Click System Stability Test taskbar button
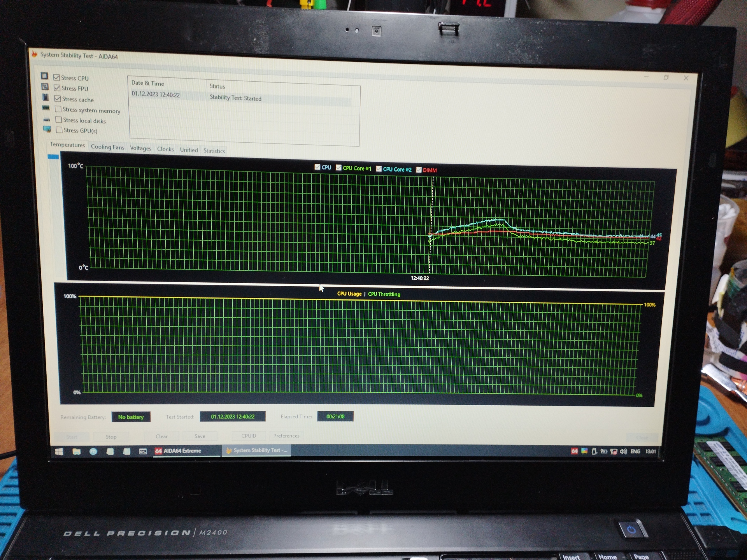Image resolution: width=747 pixels, height=560 pixels. [x=256, y=450]
